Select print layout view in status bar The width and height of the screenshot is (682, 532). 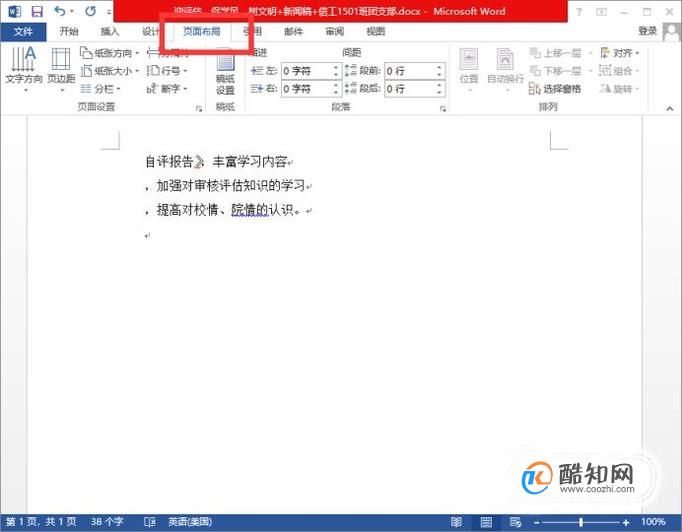(486, 522)
